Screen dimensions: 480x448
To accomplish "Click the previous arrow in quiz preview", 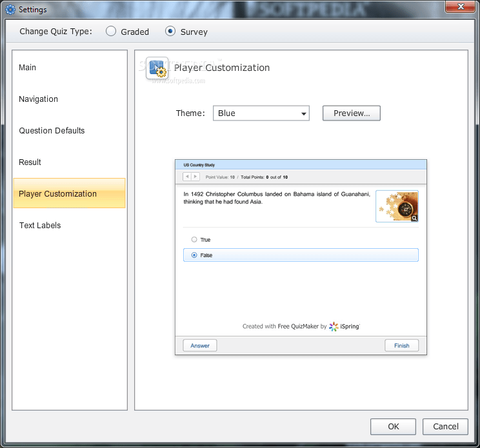I will (x=187, y=177).
